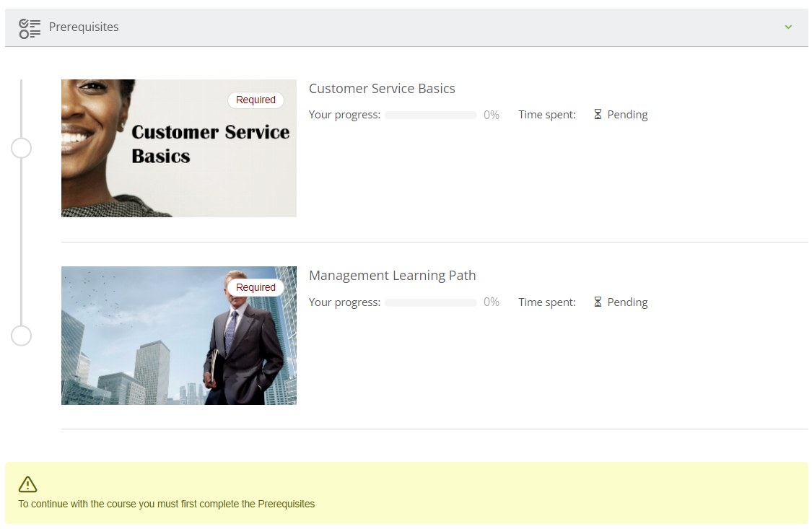This screenshot has width=812, height=529.
Task: Click the 0% value for Customer Service Basics
Action: tap(492, 115)
